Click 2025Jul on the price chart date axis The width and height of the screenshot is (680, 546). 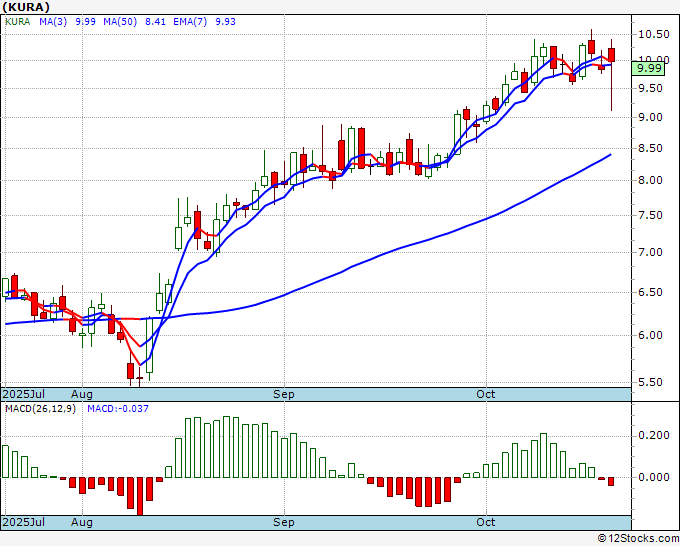click(x=23, y=394)
